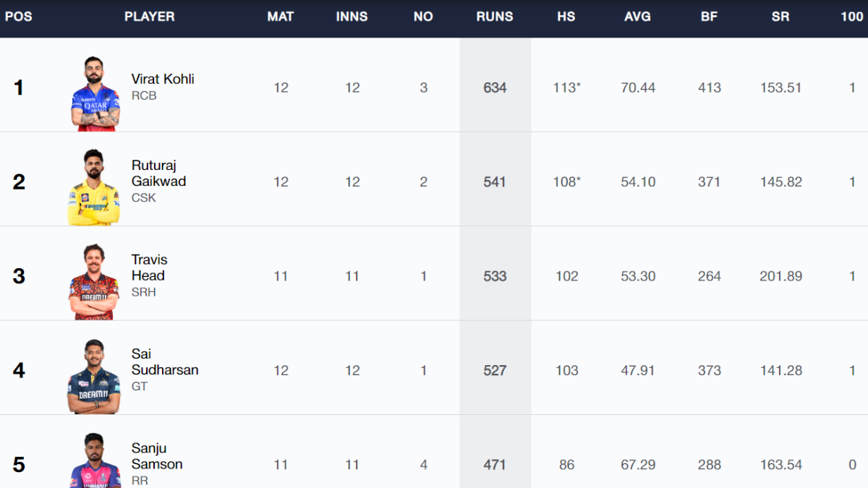Click Virat Kohli's 634 runs cell
This screenshot has height=488, width=868.
click(495, 87)
